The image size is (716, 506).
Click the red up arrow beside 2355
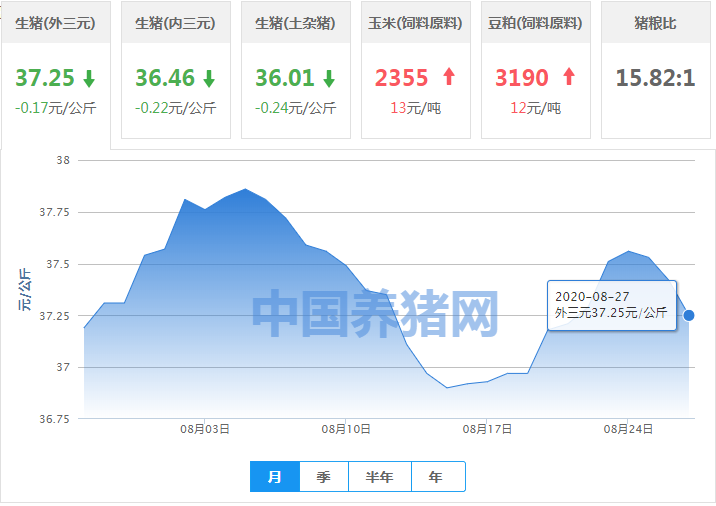(x=448, y=77)
